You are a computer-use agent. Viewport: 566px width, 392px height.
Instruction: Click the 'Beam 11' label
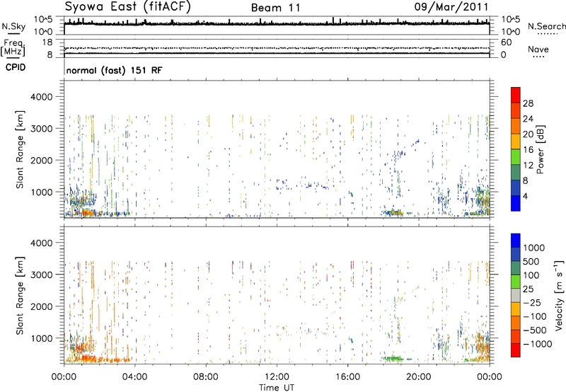tap(276, 8)
